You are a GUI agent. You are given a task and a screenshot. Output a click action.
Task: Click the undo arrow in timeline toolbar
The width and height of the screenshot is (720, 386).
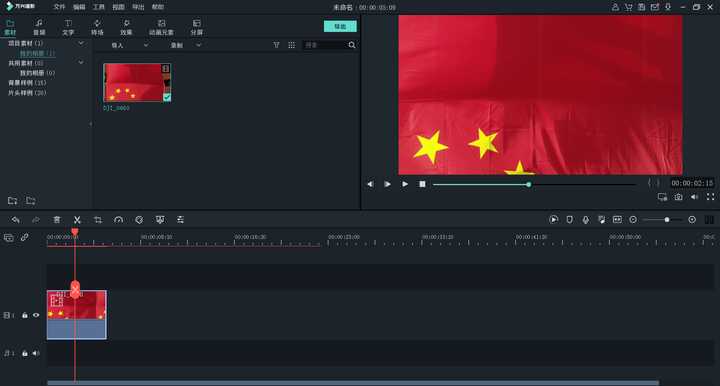point(16,220)
